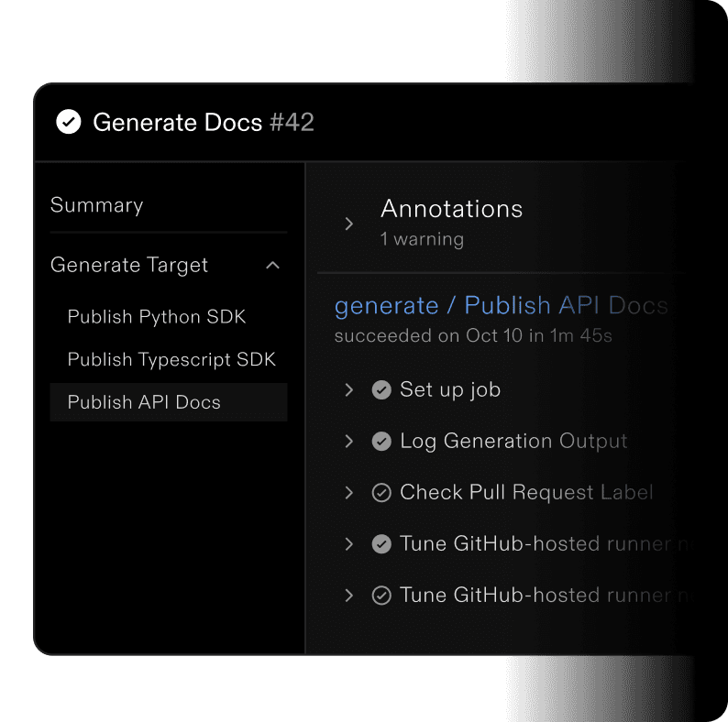Screen dimensions: 728x722
Task: Collapse the Generate Target group chevron
Action: pyautogui.click(x=272, y=266)
